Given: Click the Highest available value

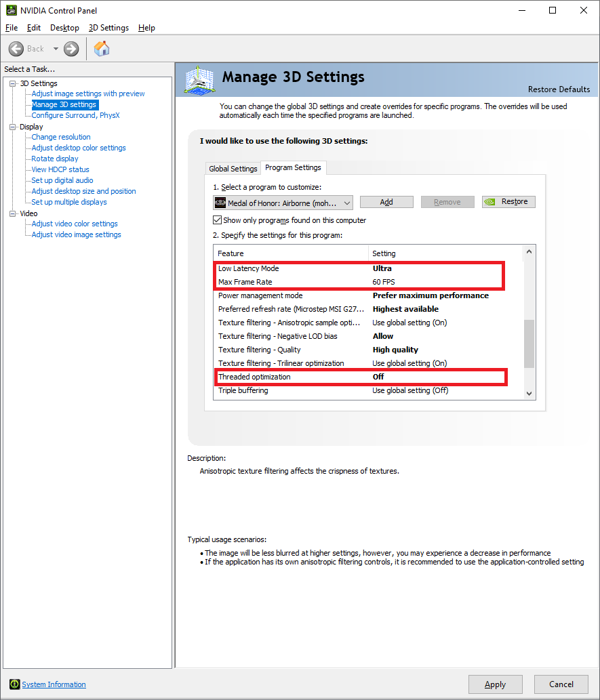Looking at the screenshot, I should click(x=405, y=309).
